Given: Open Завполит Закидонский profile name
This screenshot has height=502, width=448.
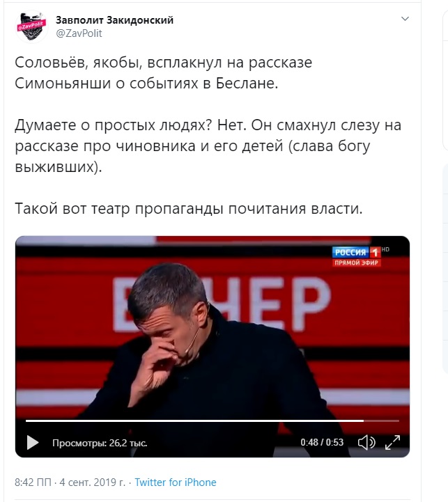Looking at the screenshot, I should pyautogui.click(x=114, y=20).
